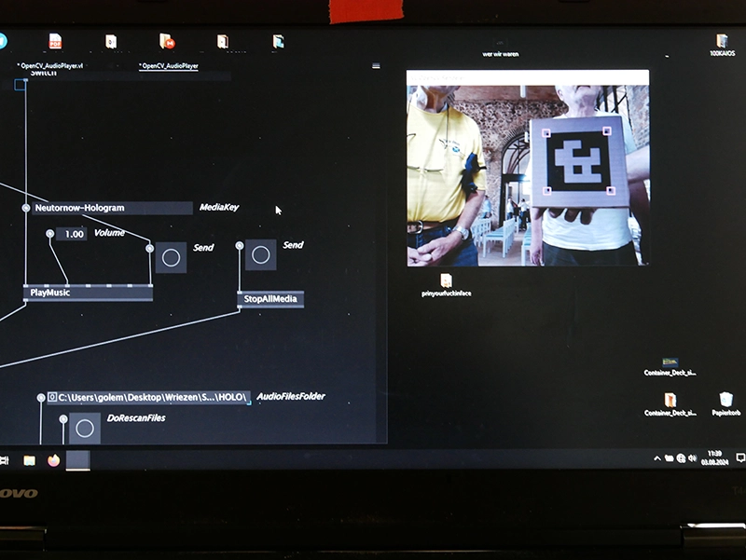Click the Send bang above StopAllMedia

pyautogui.click(x=261, y=254)
